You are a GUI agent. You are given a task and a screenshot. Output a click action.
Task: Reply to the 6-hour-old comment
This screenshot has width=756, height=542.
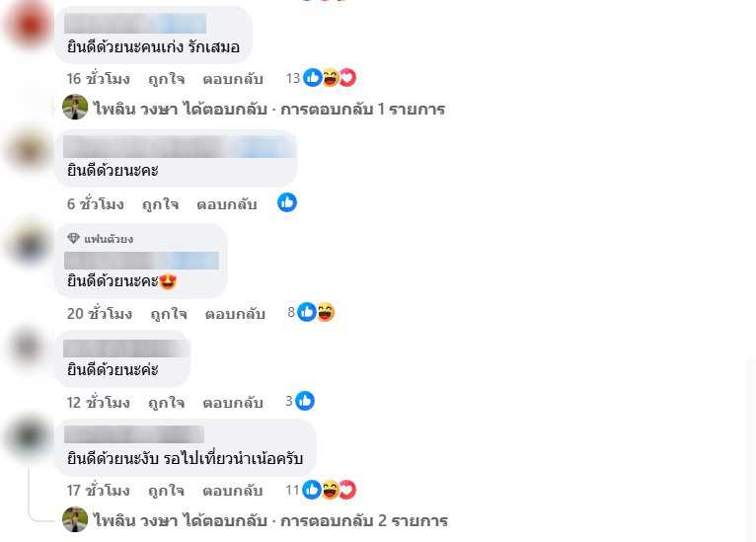tap(227, 204)
